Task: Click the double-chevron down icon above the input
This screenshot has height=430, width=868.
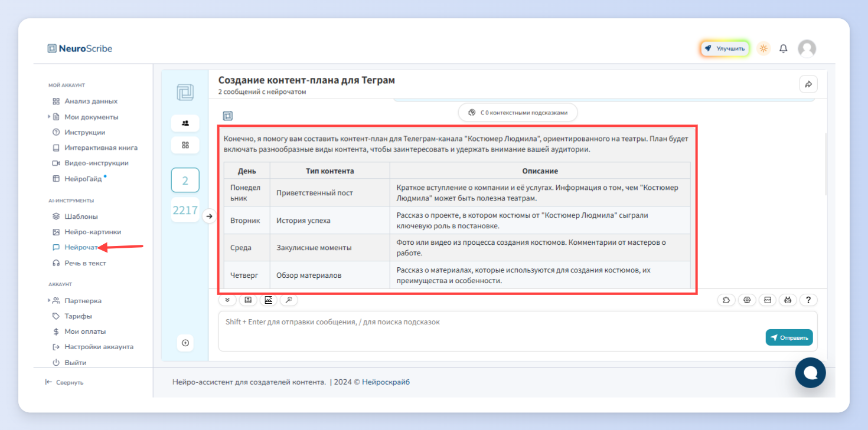Action: click(x=227, y=300)
